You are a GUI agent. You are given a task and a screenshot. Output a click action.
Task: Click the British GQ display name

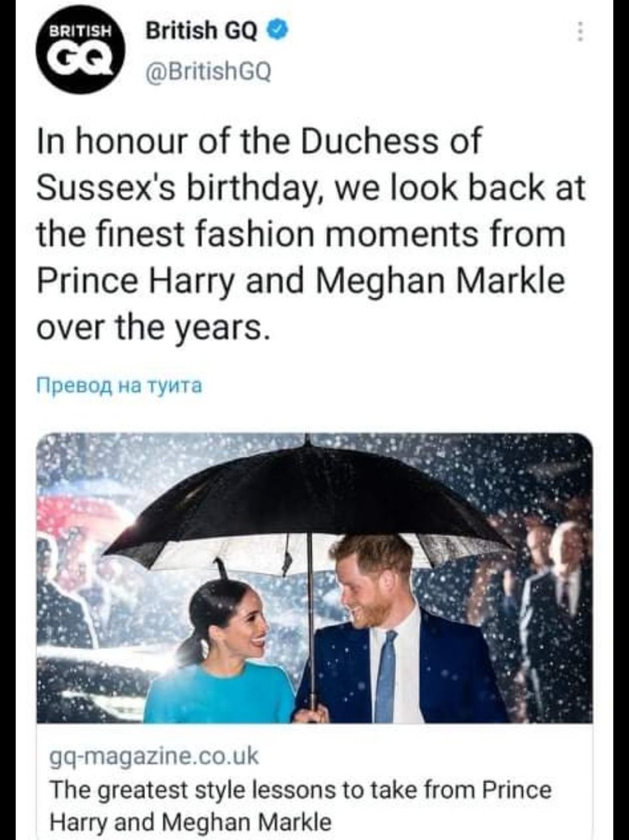coord(200,31)
